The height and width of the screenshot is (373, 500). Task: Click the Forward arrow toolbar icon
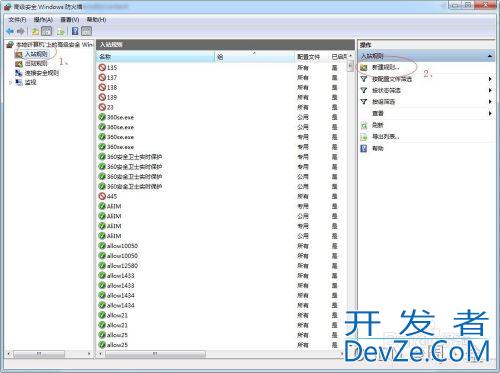point(21,31)
